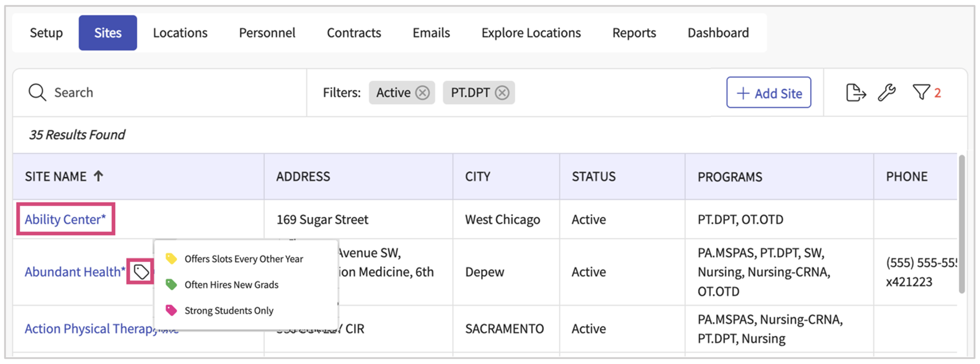This screenshot has width=980, height=364.
Task: Go to the Dashboard tab
Action: (x=718, y=33)
